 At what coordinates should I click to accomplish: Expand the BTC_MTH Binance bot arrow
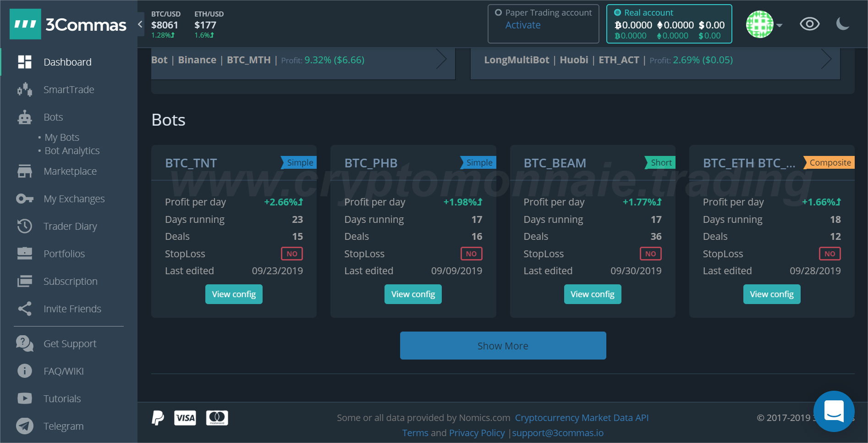click(x=441, y=59)
